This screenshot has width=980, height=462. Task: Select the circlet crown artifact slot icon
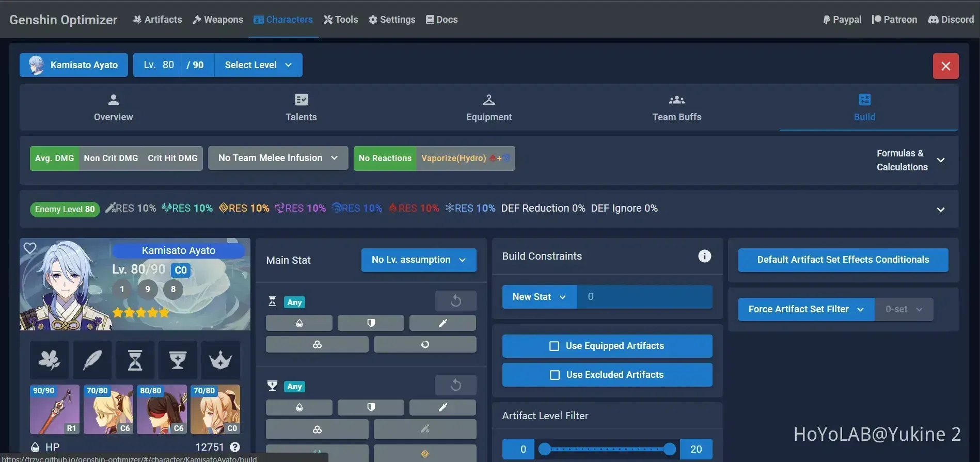[220, 360]
